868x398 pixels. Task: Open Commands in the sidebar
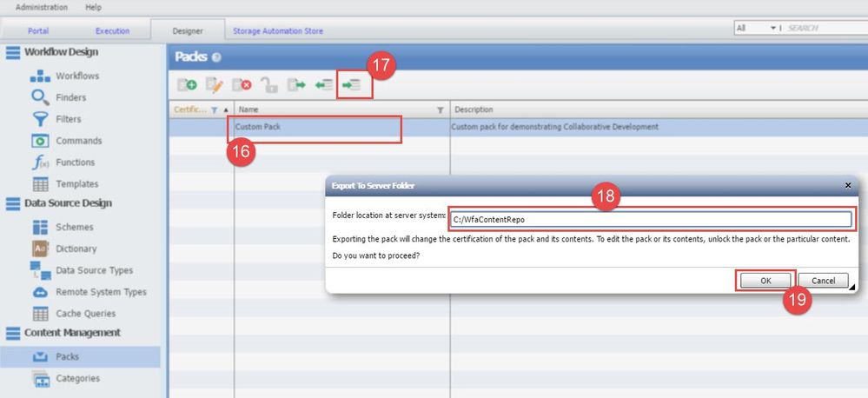coord(78,141)
